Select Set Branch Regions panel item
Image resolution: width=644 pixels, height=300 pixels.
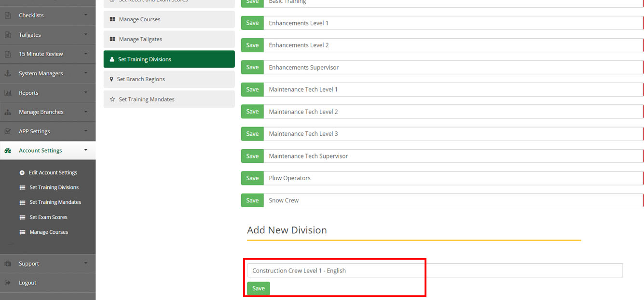(169, 79)
